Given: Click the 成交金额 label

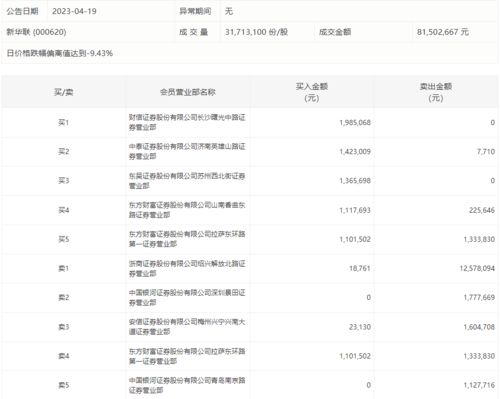Looking at the screenshot, I should 335,32.
